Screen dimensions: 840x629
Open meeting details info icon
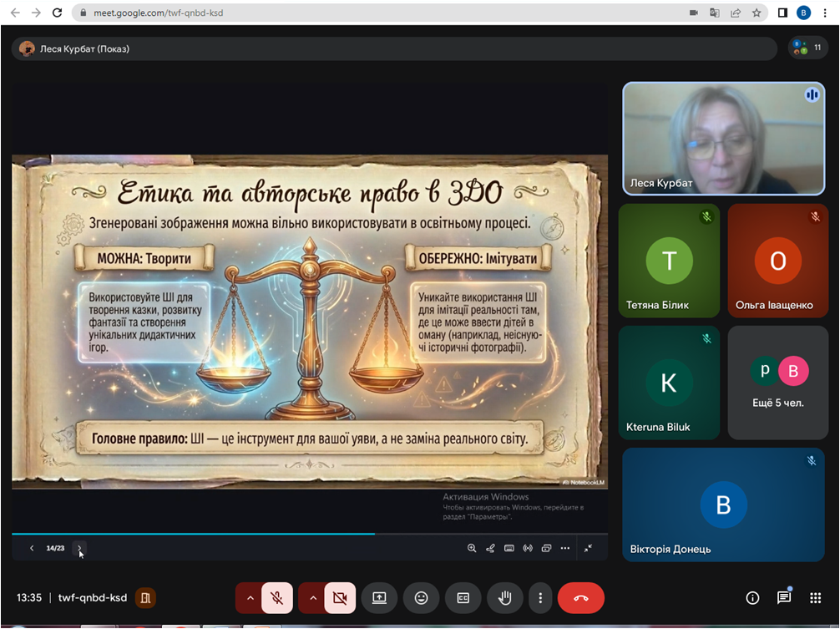(x=752, y=598)
